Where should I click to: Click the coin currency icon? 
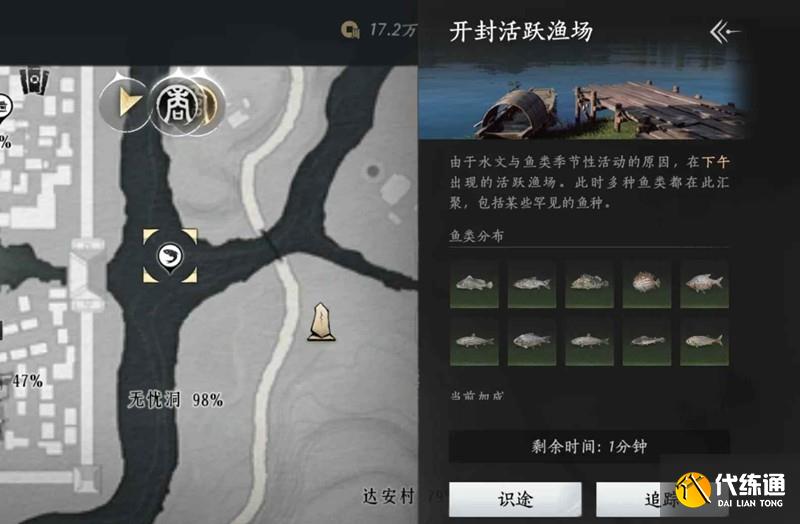click(350, 30)
